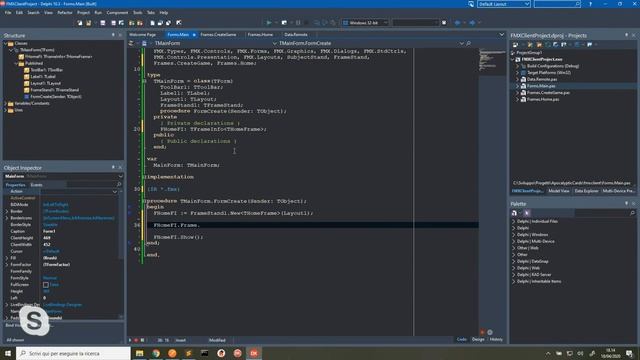Click the magnifier icon in the editor navigation bar
Image resolution: width=640 pixels, height=360 pixels.
coord(469,43)
